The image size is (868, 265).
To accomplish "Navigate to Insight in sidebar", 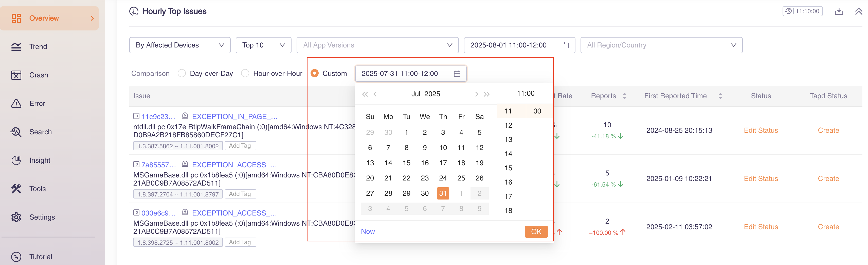I will [40, 160].
